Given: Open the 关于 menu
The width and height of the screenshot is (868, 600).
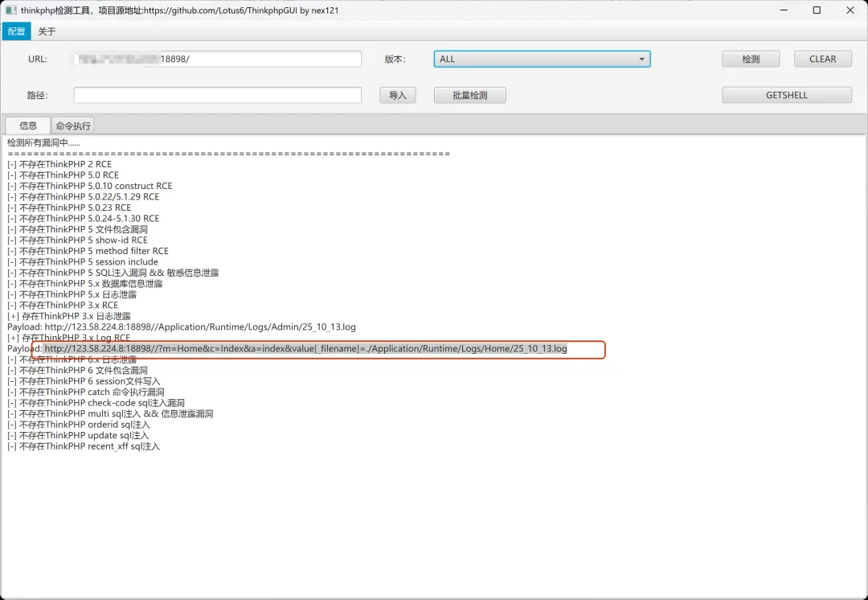Looking at the screenshot, I should pyautogui.click(x=47, y=31).
